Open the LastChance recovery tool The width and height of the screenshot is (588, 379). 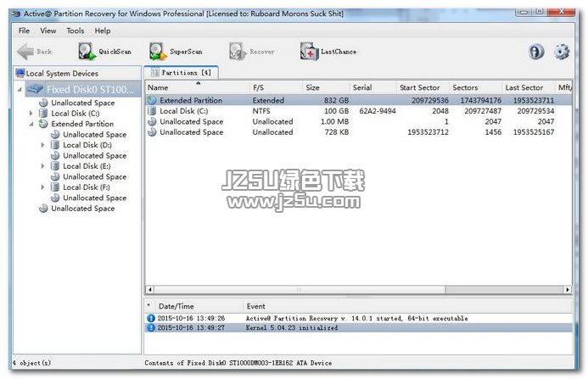click(328, 52)
